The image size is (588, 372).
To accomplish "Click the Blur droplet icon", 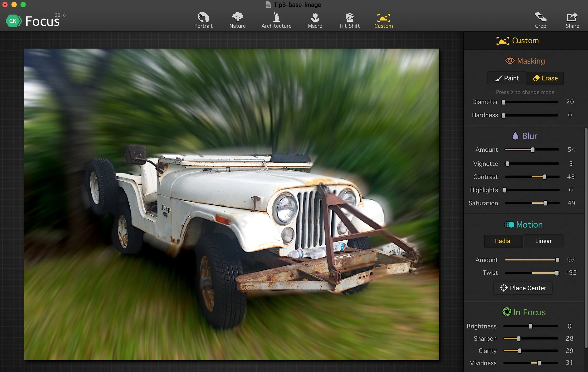I will click(515, 136).
